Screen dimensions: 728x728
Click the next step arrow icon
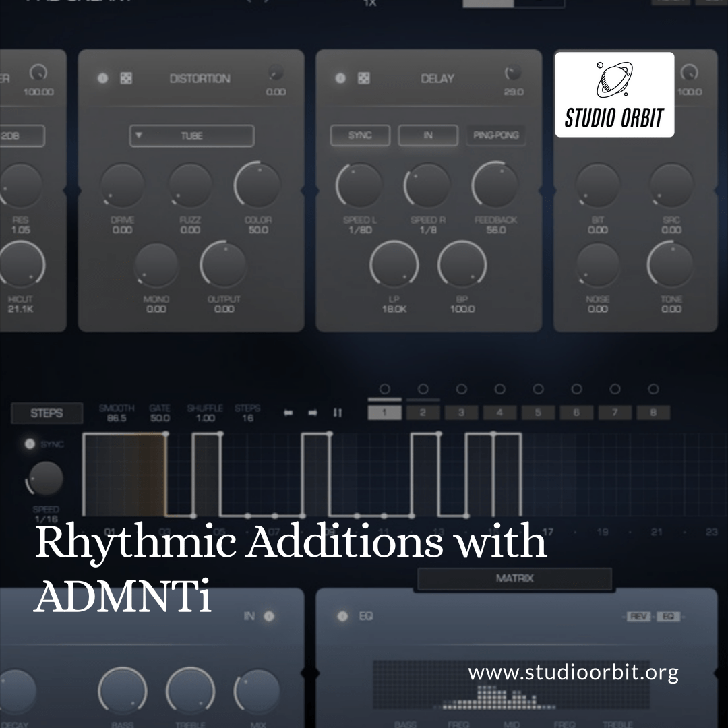(312, 412)
